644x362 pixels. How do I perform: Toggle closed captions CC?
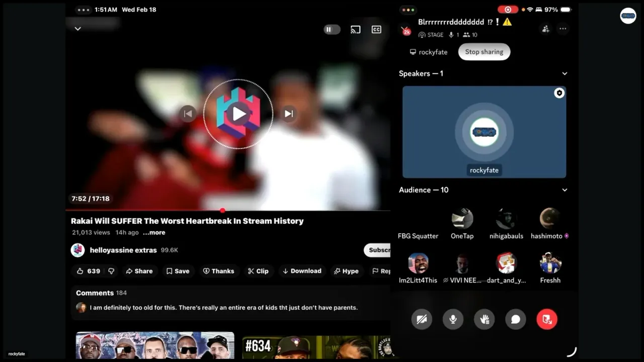(x=376, y=30)
